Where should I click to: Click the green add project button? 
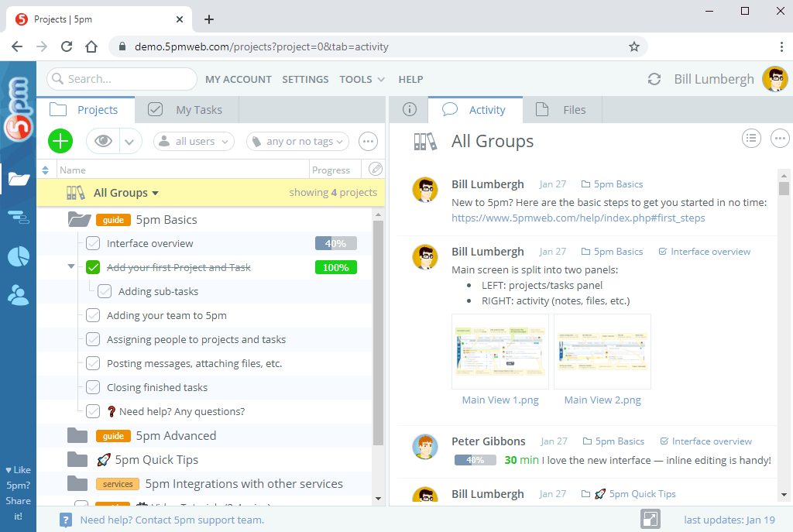tap(60, 141)
